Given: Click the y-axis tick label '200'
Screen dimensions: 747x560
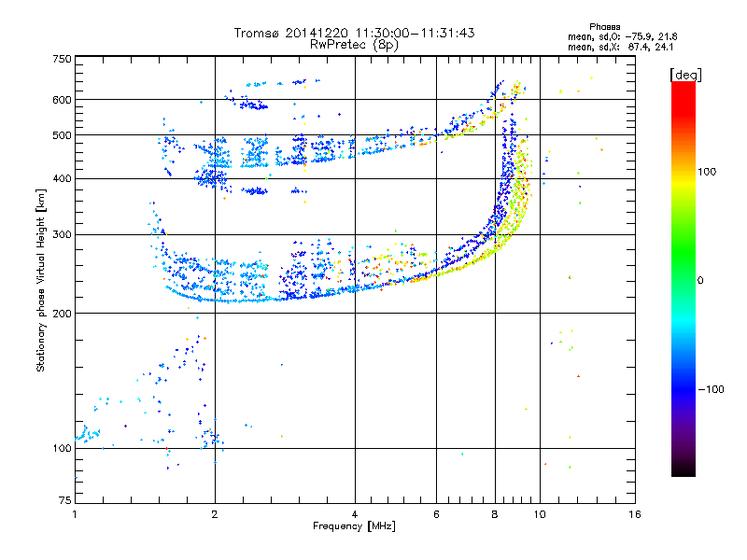Looking at the screenshot, I should click(63, 314).
